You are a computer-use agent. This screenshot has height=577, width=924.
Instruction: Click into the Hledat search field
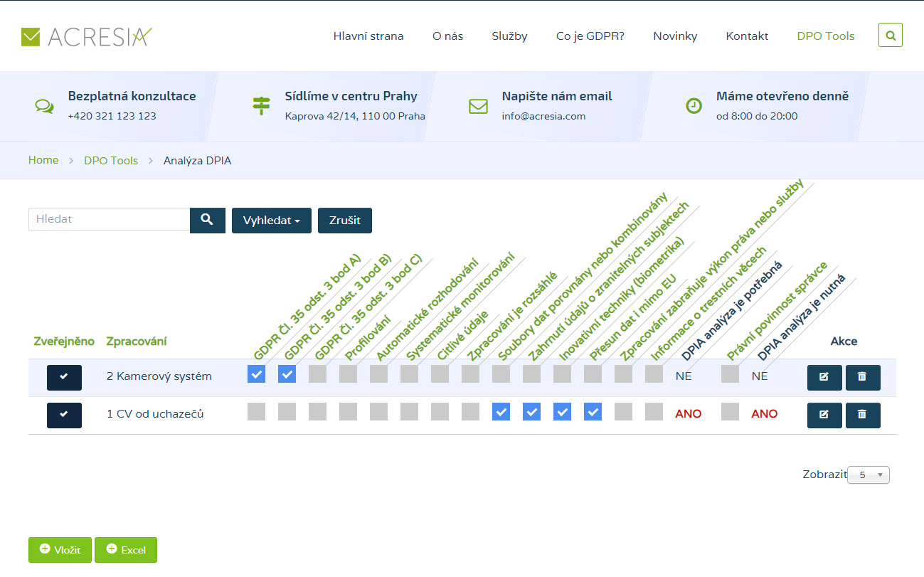109,219
